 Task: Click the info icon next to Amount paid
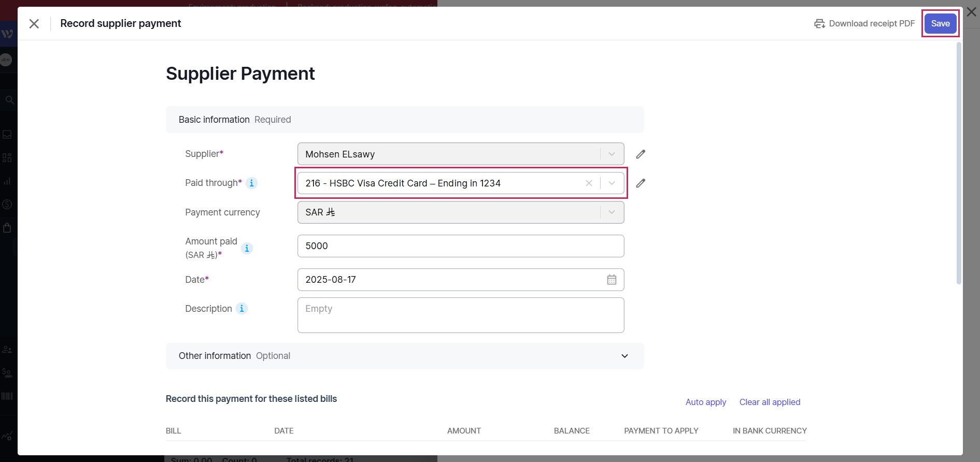(247, 249)
